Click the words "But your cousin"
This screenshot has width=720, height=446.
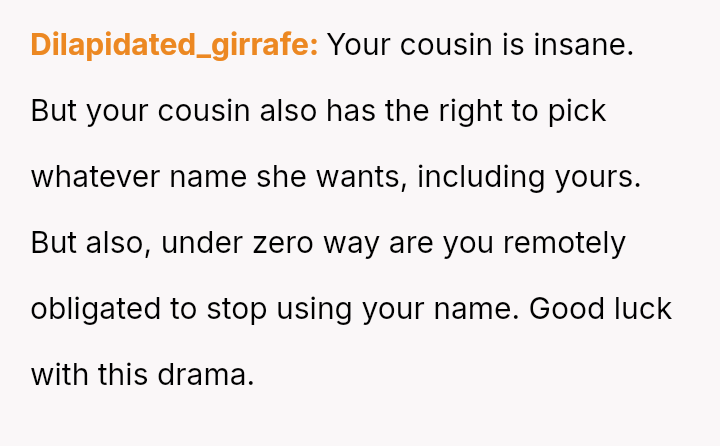(x=140, y=111)
